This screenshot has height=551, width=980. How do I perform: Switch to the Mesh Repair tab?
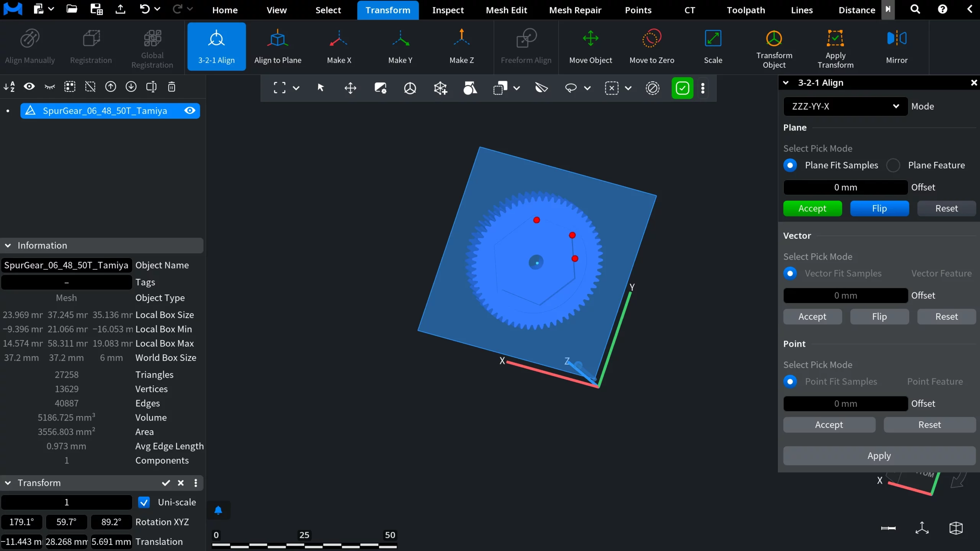(575, 10)
